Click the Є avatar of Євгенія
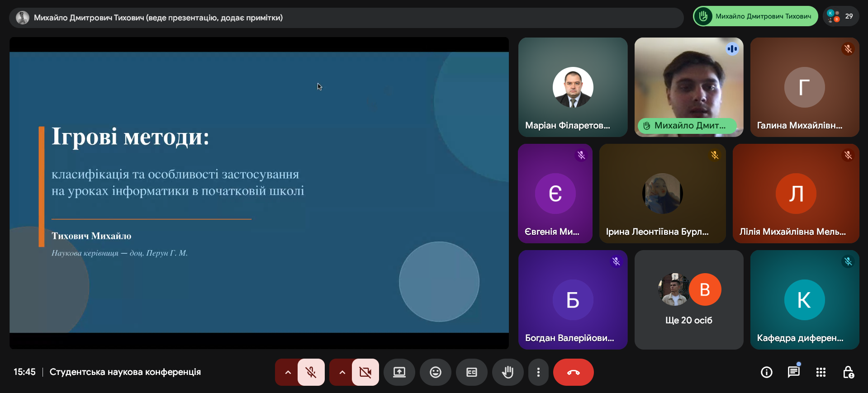This screenshot has height=393, width=868. 555,194
